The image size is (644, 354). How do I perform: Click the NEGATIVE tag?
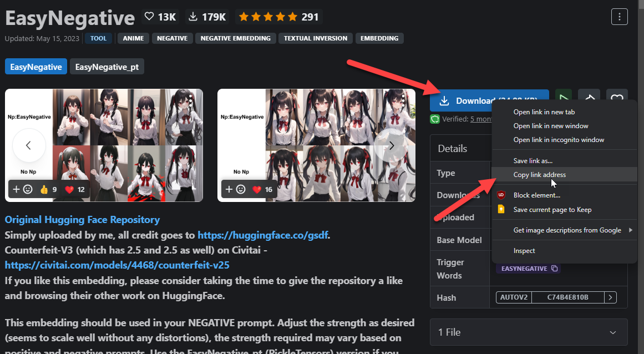172,38
